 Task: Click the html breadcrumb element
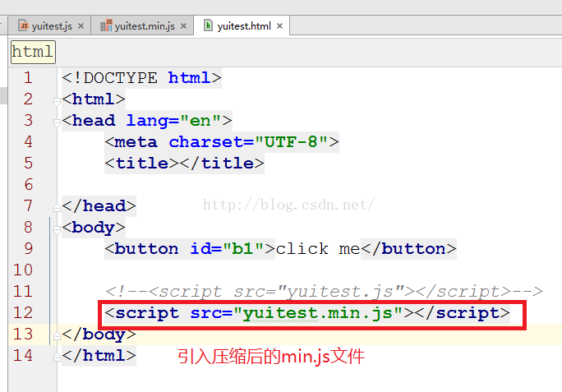pyautogui.click(x=33, y=52)
